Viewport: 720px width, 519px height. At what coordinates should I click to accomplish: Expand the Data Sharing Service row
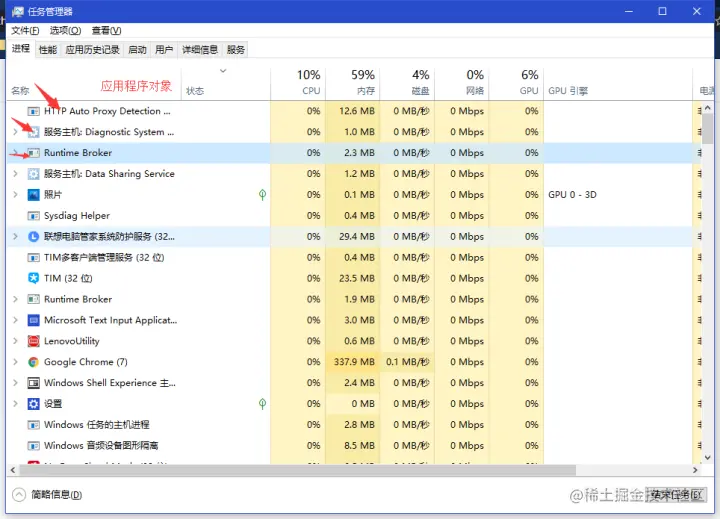tap(15, 174)
